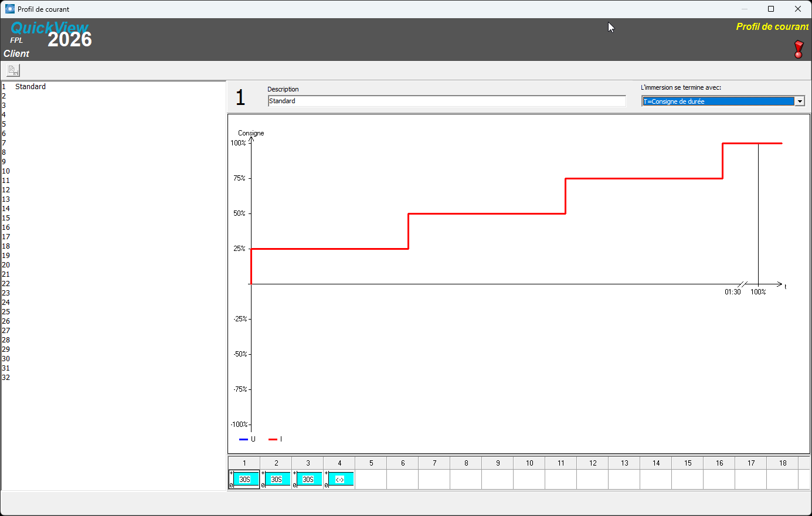
Task: Click the red exclamation warning icon
Action: [799, 49]
